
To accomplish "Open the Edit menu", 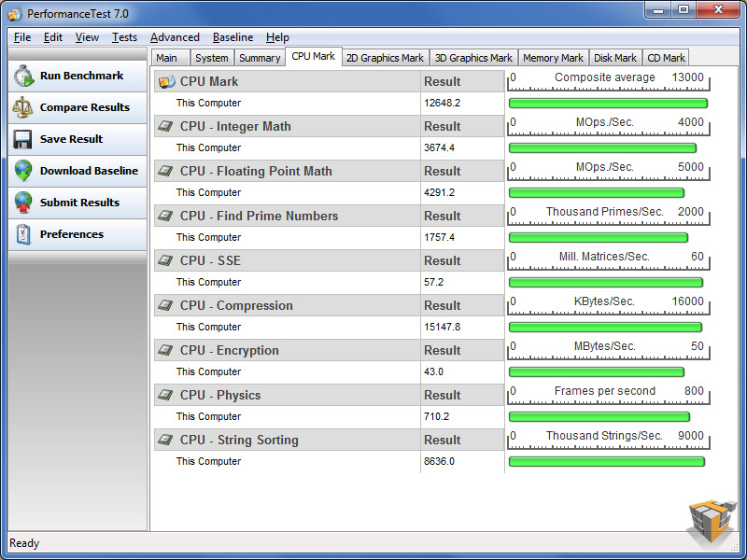I will click(x=53, y=37).
